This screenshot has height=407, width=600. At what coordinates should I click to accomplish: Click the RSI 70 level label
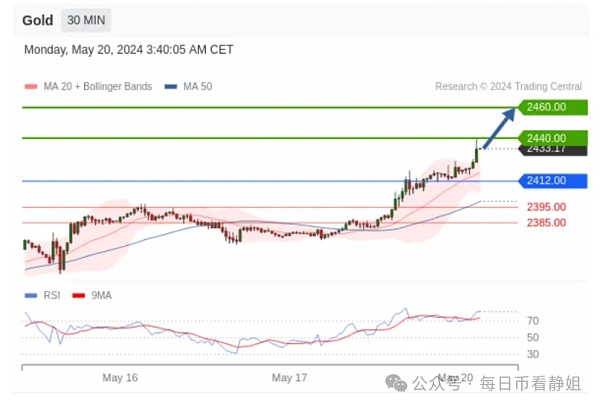(532, 321)
